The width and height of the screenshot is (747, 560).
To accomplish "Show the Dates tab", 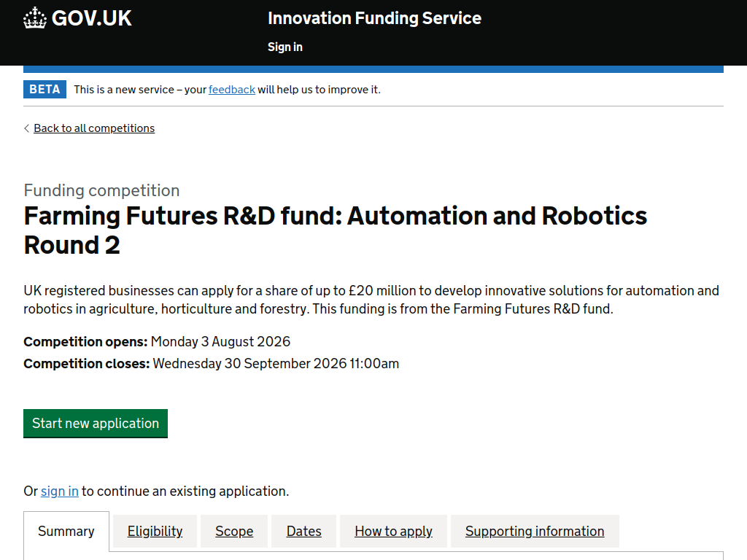I will 304,532.
